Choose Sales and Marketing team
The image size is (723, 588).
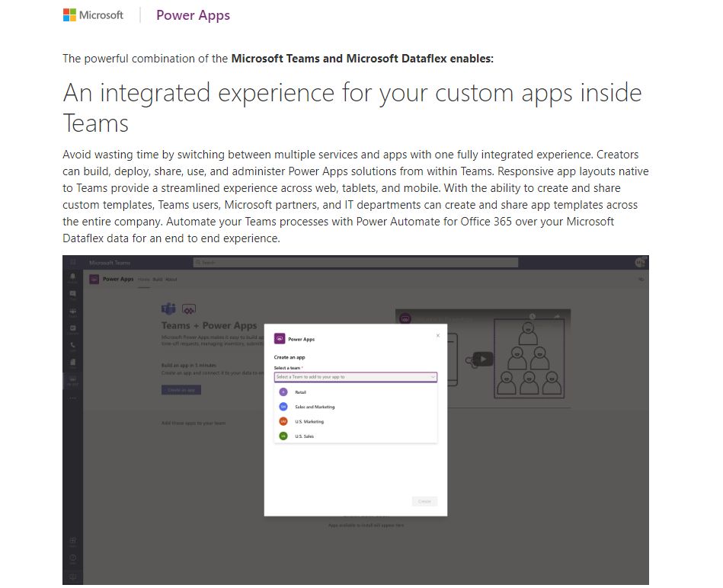point(356,407)
